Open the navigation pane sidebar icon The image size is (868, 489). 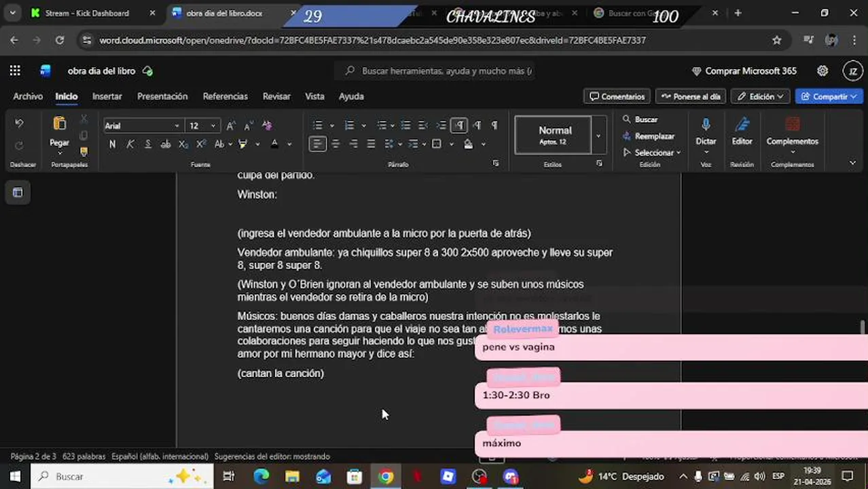[x=18, y=193]
